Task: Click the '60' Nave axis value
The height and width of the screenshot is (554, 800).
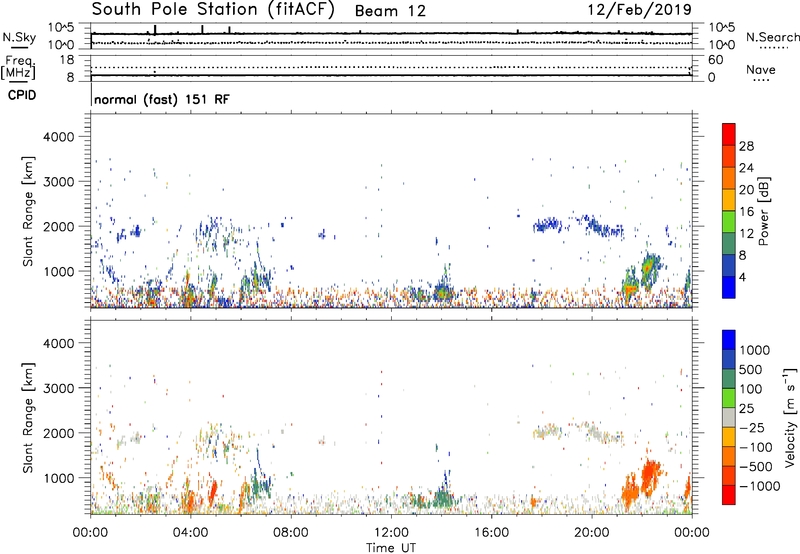Action: [x=715, y=60]
